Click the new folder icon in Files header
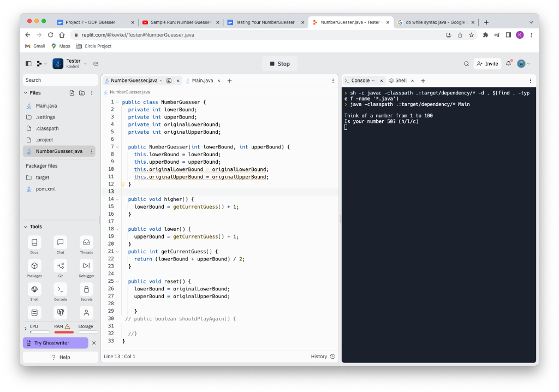This screenshot has width=559, height=392. (82, 93)
